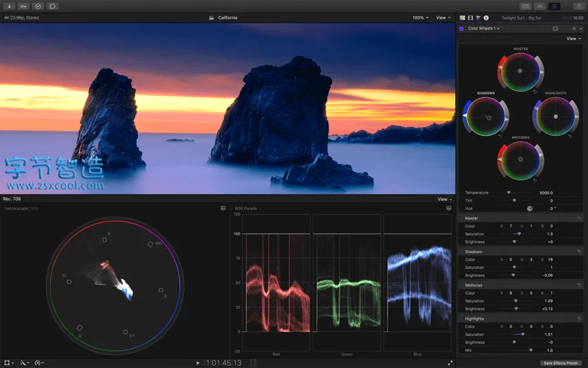The height and width of the screenshot is (368, 588).
Task: Click the fullscreen playback arrows icon
Action: [x=450, y=363]
